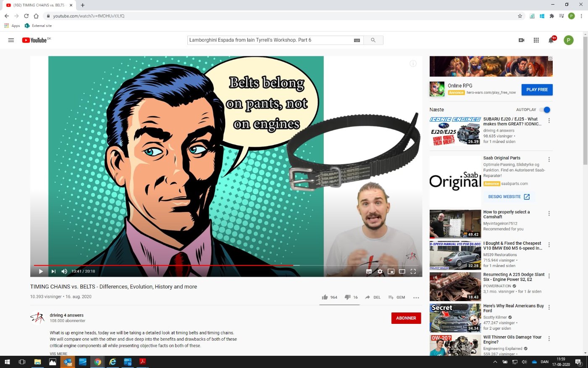Skip to the next video in player

coord(53,271)
